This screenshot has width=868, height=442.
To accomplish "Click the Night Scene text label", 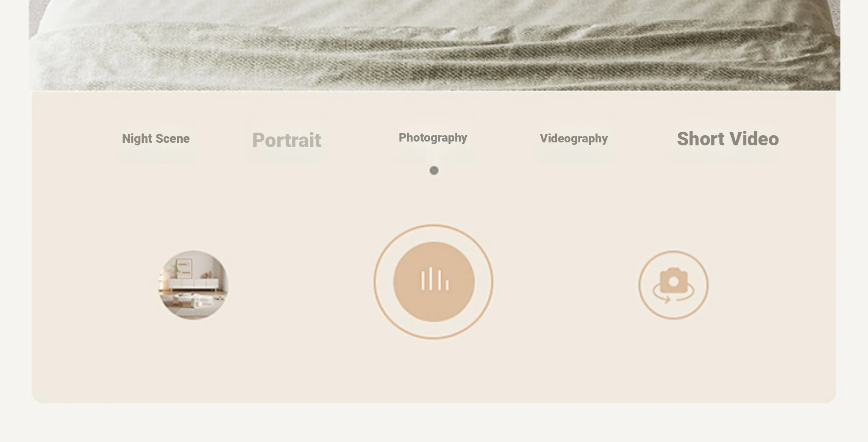I will tap(156, 139).
